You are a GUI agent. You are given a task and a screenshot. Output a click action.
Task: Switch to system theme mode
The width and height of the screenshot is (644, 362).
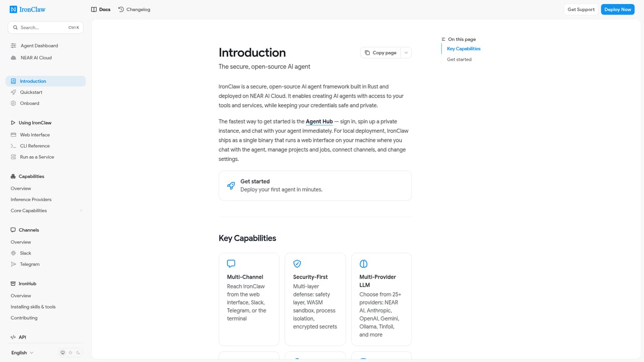63,352
